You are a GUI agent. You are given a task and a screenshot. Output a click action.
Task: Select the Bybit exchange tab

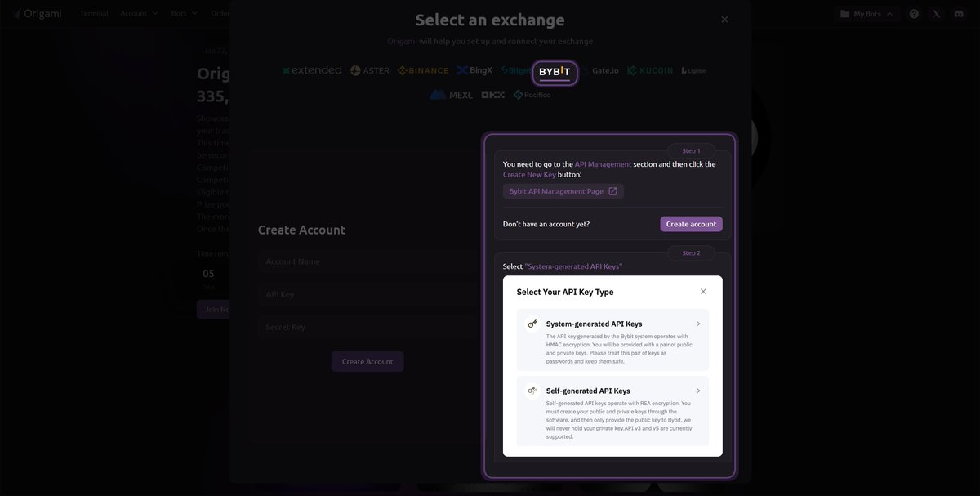[x=555, y=73]
